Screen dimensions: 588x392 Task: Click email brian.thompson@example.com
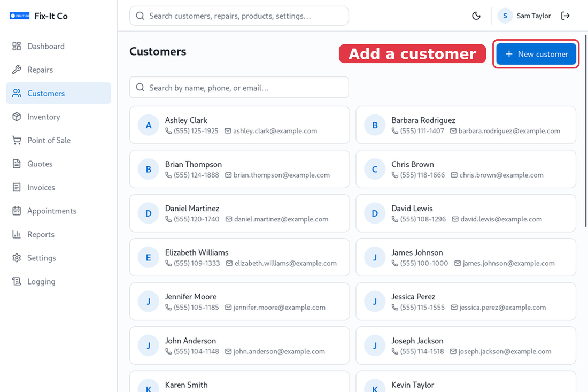[282, 175]
